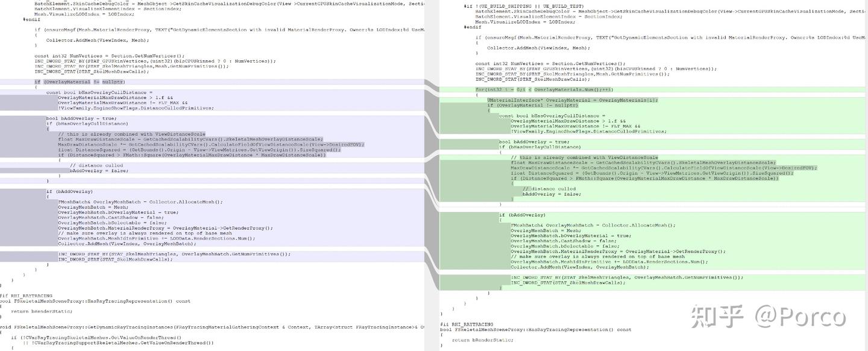Click 'Collector.AddMesh(ViewIndex, OverlayMeshBatch);' in left pane
868x351 pixels.
point(127,244)
